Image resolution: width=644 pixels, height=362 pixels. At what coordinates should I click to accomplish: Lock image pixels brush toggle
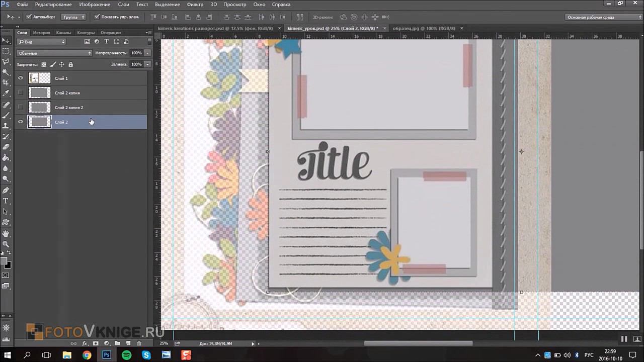coord(53,64)
